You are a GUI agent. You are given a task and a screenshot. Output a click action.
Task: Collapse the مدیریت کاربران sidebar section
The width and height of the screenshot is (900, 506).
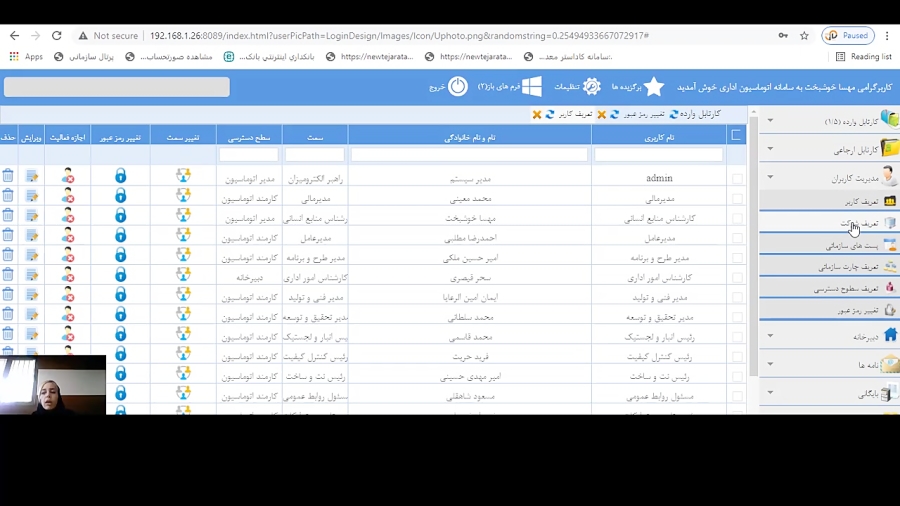(x=770, y=178)
